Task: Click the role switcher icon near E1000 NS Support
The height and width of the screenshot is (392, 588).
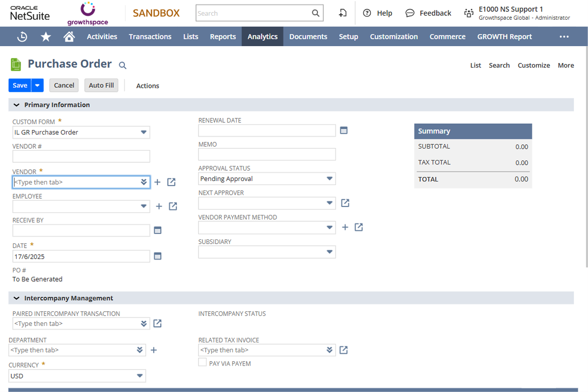Action: pyautogui.click(x=469, y=13)
